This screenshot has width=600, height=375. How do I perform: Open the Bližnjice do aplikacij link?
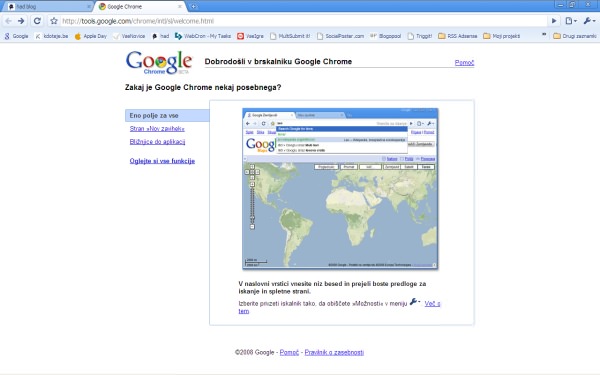[157, 142]
